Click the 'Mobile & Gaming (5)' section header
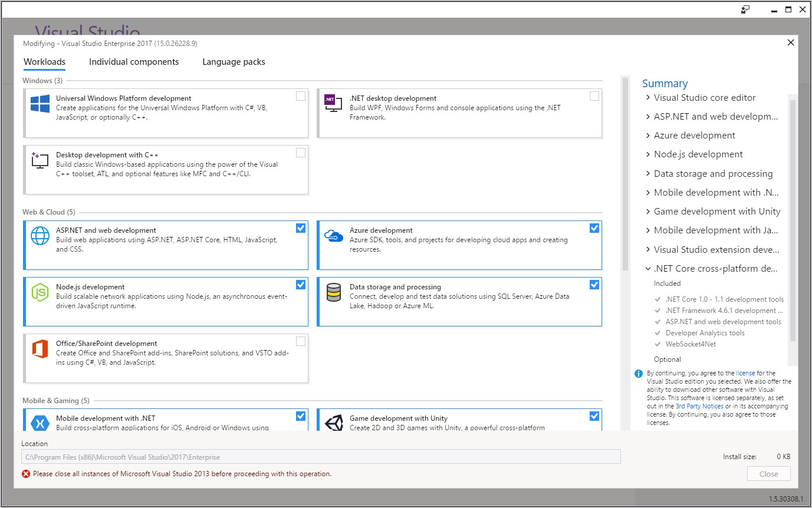This screenshot has width=812, height=508. coord(56,401)
